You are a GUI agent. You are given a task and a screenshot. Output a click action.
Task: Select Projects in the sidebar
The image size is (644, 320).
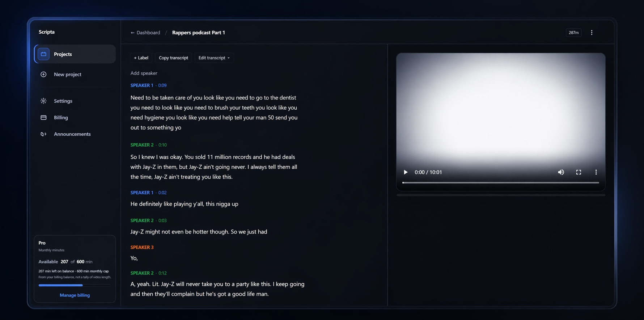75,54
